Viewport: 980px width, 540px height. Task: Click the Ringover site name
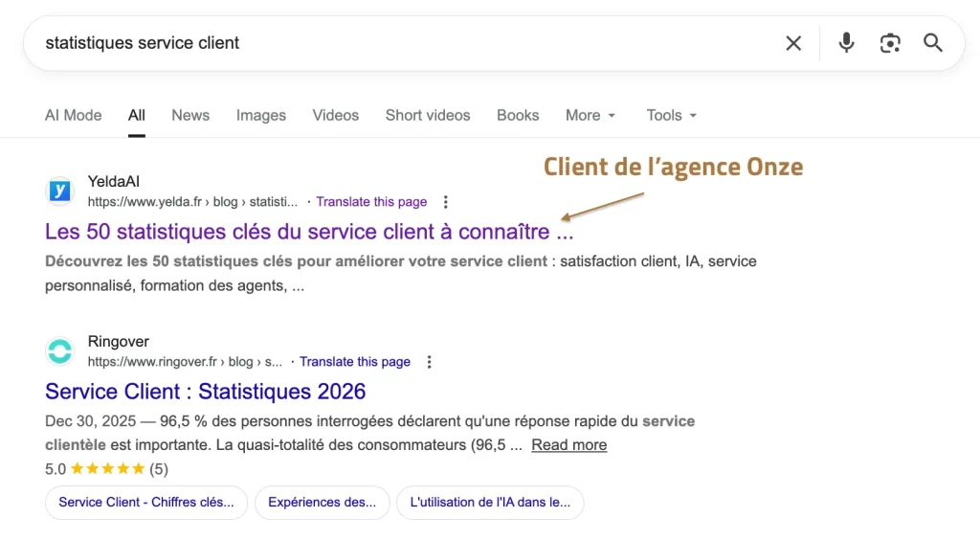[x=118, y=342]
